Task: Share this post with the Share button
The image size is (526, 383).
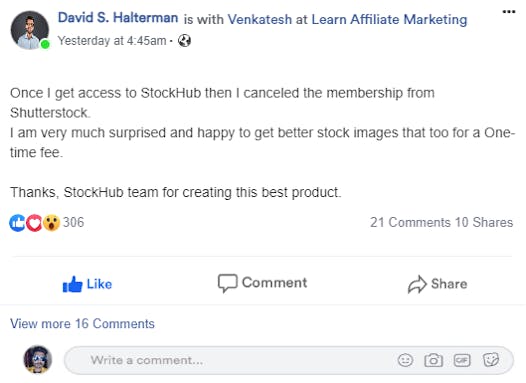Action: click(437, 284)
